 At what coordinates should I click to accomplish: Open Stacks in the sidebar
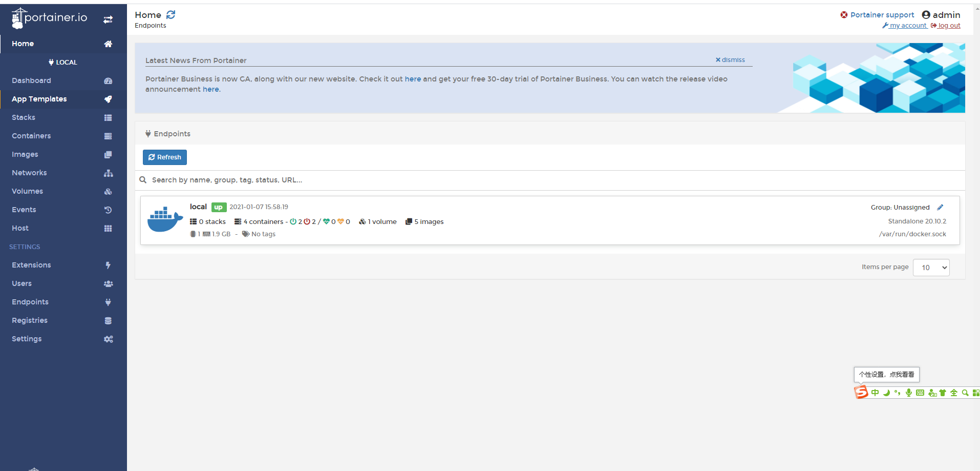(63, 118)
